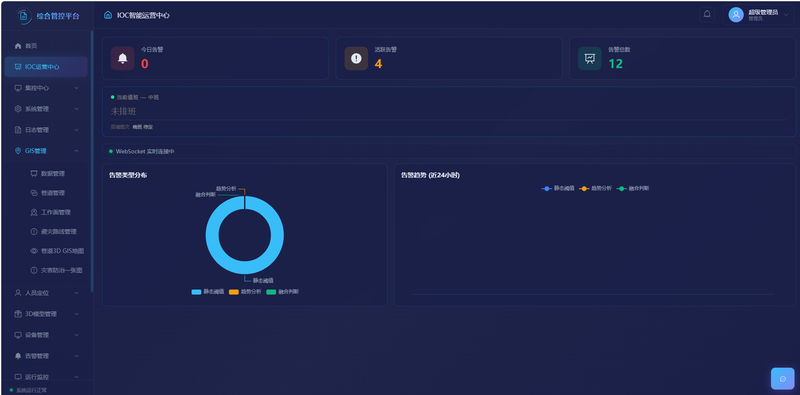Click the 综合管控平台 logo icon
Image resolution: width=800 pixels, height=395 pixels.
coord(23,16)
